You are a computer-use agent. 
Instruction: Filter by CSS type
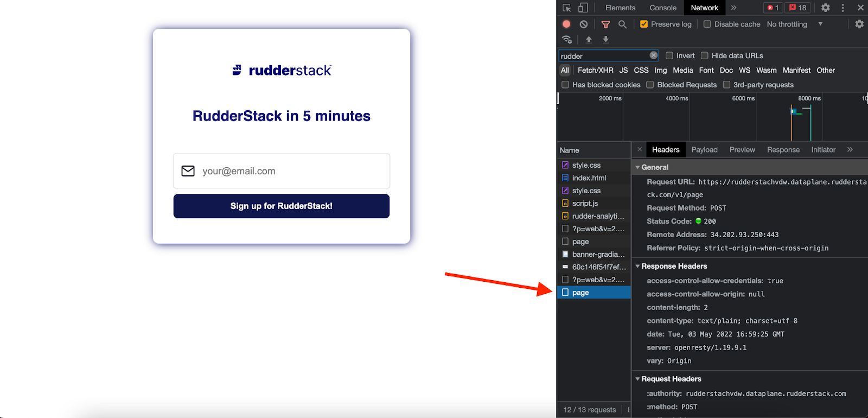(641, 70)
